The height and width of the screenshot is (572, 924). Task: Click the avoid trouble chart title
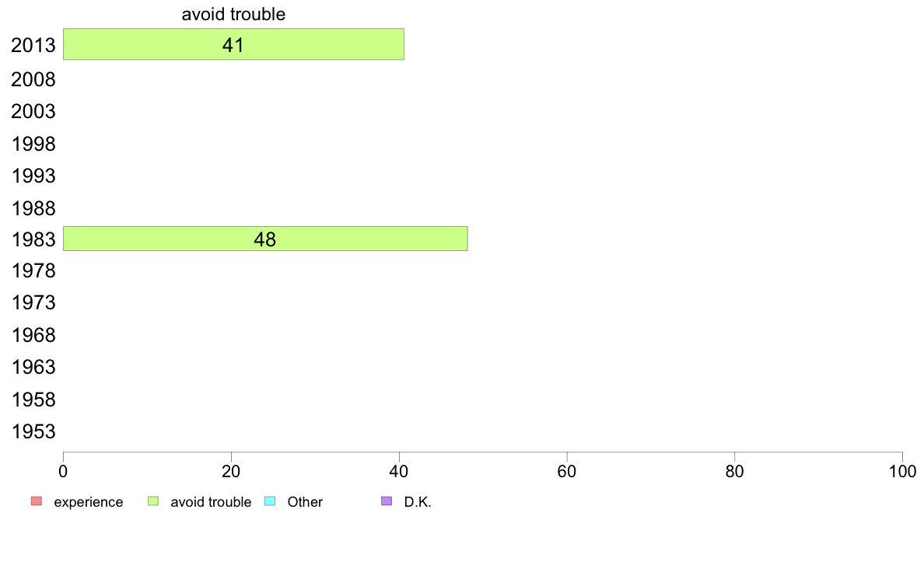tap(233, 14)
